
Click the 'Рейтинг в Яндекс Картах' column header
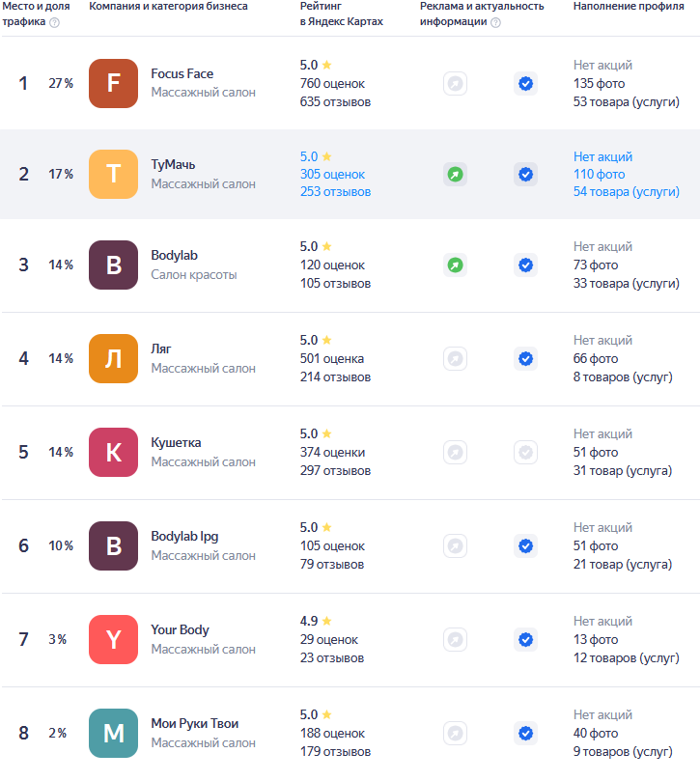[x=341, y=14]
